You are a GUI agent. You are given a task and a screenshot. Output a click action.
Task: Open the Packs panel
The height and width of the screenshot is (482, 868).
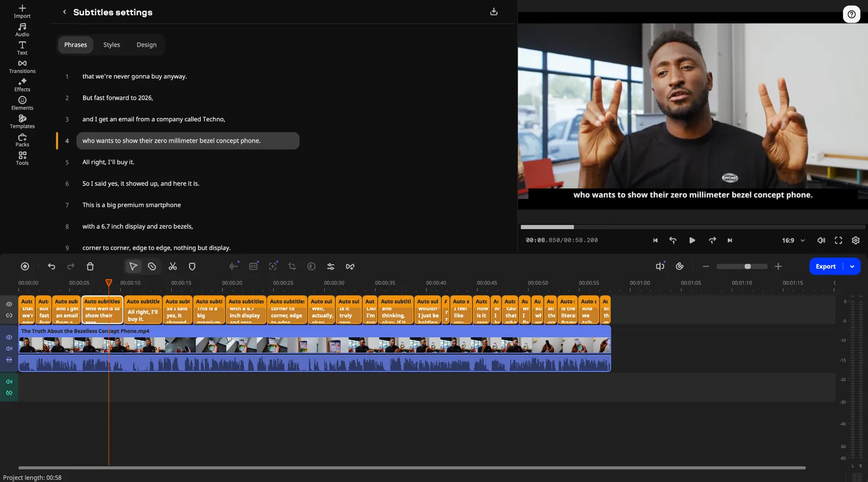pos(22,140)
